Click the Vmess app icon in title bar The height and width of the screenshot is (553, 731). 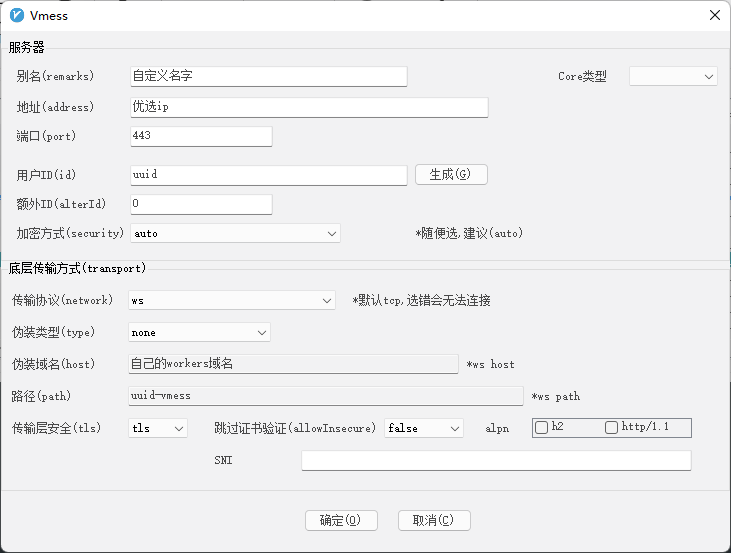point(16,16)
